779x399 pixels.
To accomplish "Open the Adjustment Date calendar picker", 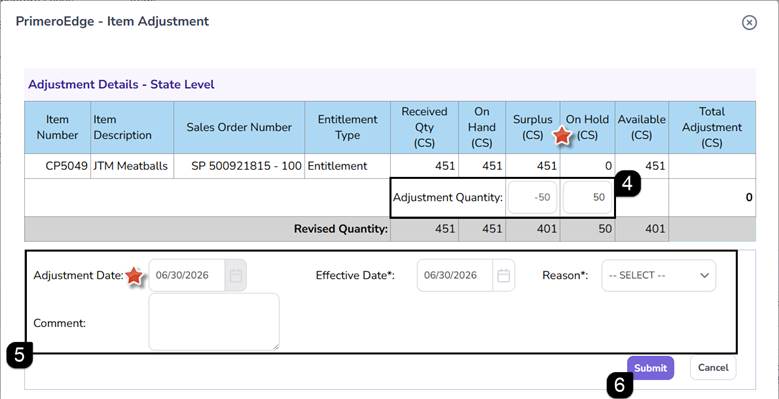I will click(x=236, y=275).
